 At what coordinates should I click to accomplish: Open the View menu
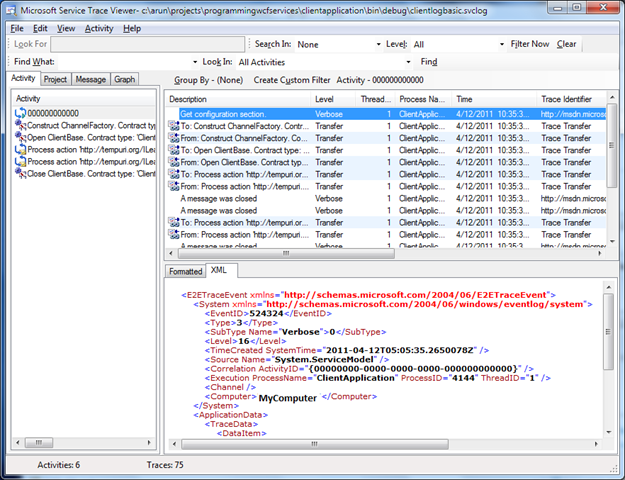pyautogui.click(x=66, y=29)
